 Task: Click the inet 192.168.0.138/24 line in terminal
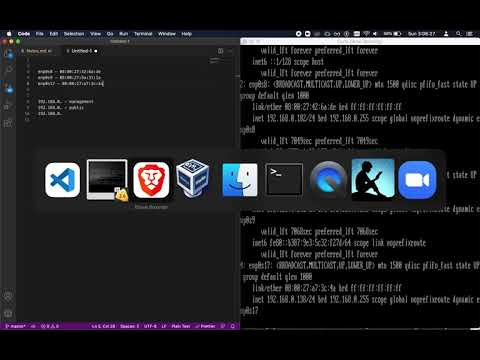tap(365, 299)
